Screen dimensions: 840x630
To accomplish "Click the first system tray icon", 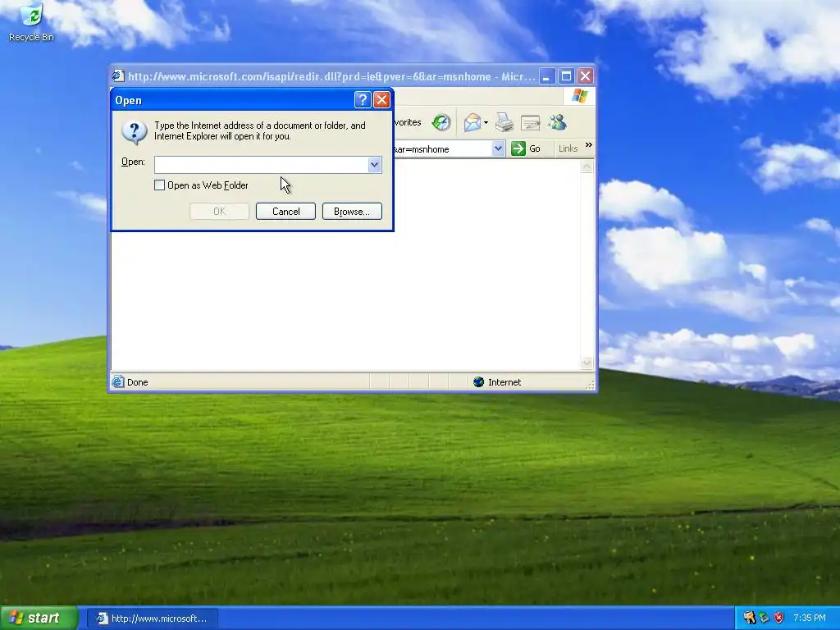I will 749,619.
